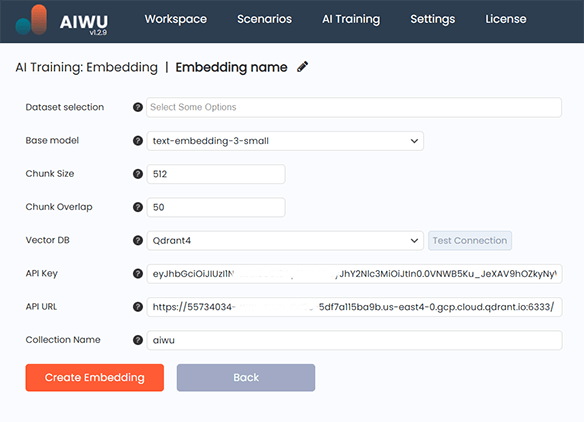The image size is (584, 422).
Task: Expand the Vector DB Qdrant4 dropdown
Action: pyautogui.click(x=285, y=241)
